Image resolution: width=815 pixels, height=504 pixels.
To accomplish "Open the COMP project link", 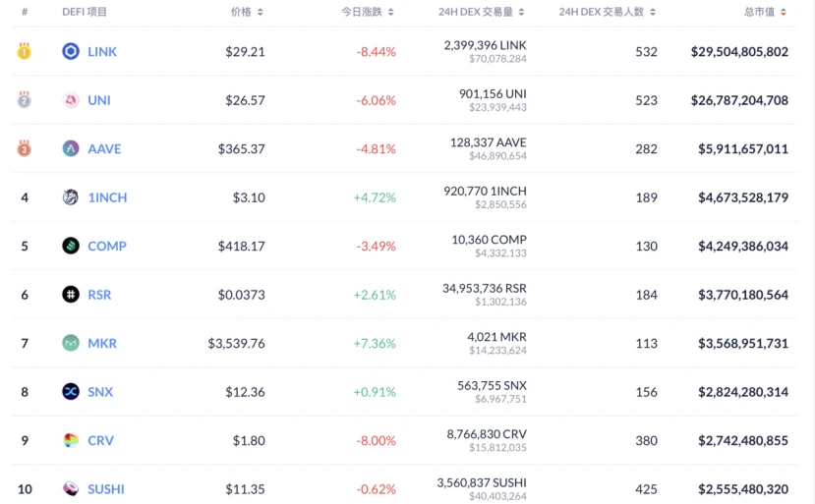I will 107,246.
